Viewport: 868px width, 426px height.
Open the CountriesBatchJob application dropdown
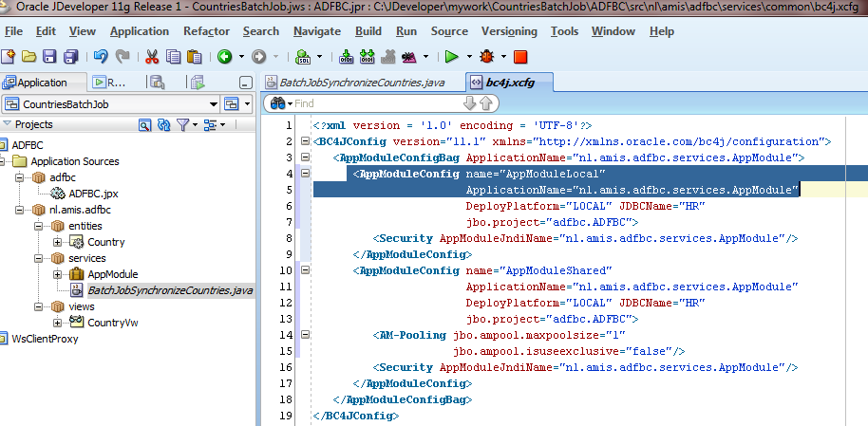pos(214,103)
